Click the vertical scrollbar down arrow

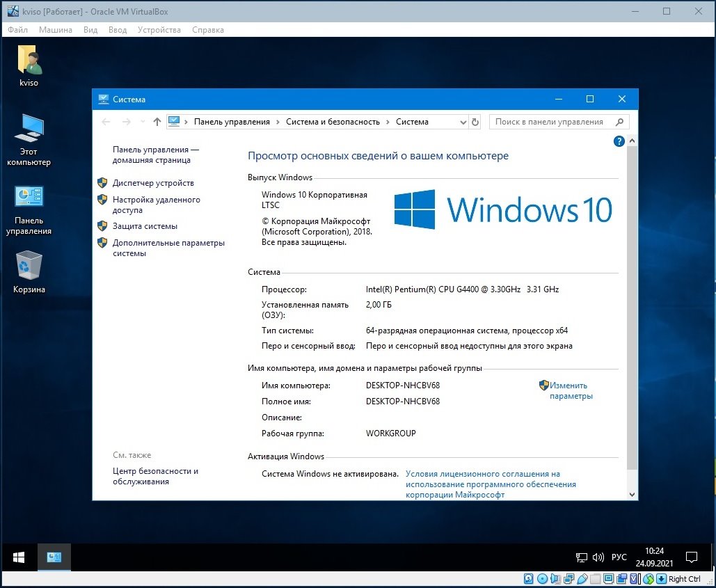(632, 495)
